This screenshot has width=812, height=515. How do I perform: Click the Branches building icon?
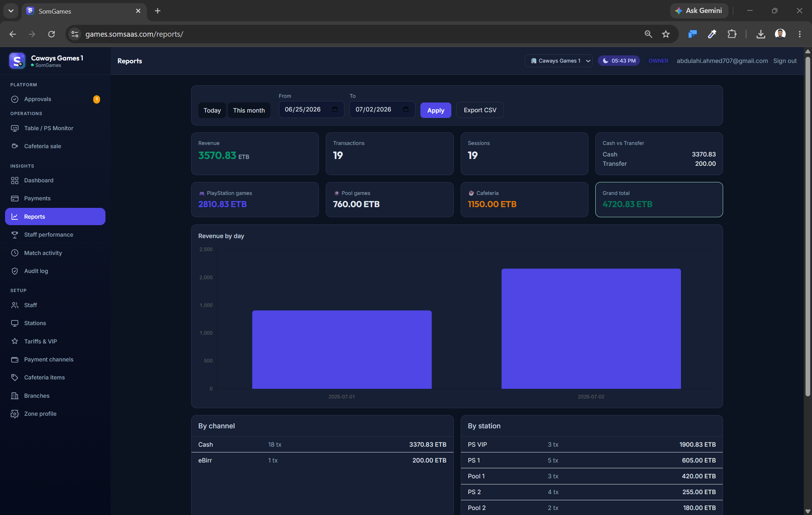[15, 396]
